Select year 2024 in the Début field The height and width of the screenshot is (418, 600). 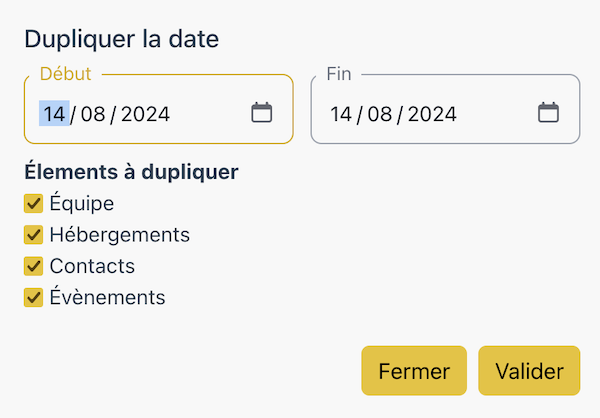(x=145, y=114)
